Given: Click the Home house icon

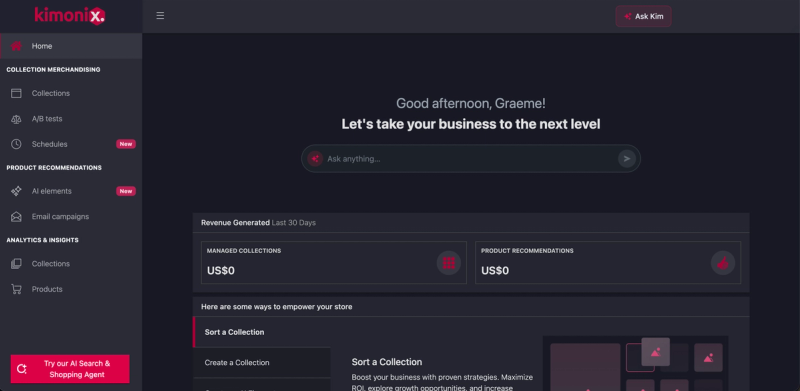Looking at the screenshot, I should pos(16,46).
